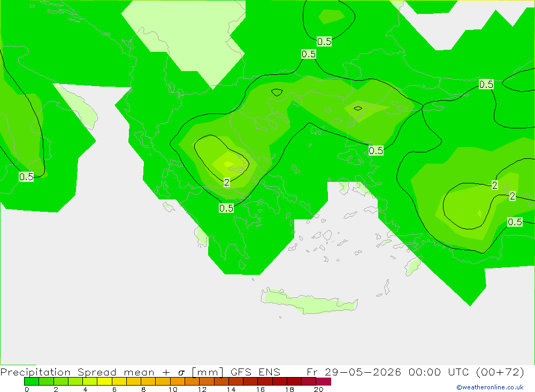Click legend tick label '8'

[143, 389]
